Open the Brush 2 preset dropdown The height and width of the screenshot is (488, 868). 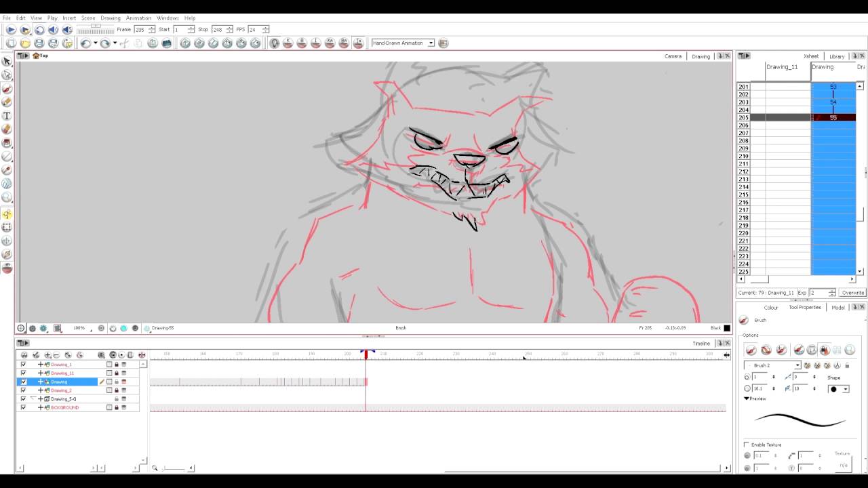point(774,365)
